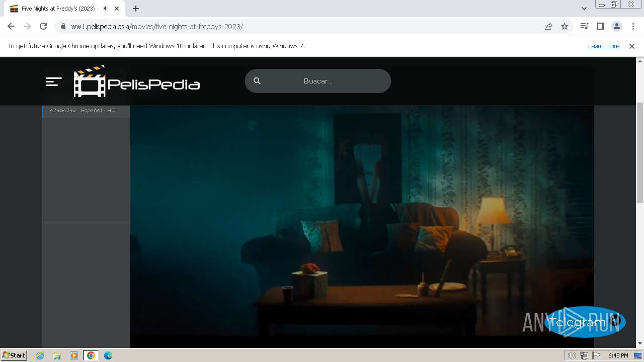
Task: Close the Five Nights at Freddy's tab
Action: click(117, 9)
